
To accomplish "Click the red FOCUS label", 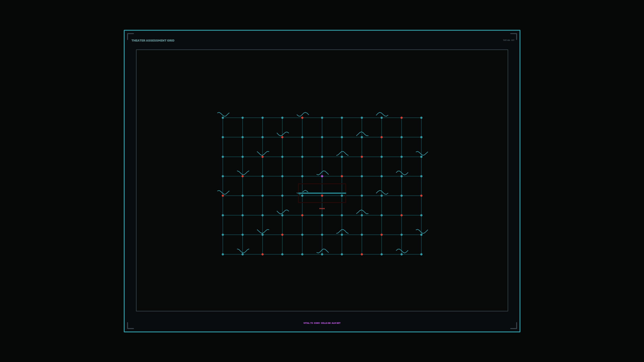I will click(322, 209).
